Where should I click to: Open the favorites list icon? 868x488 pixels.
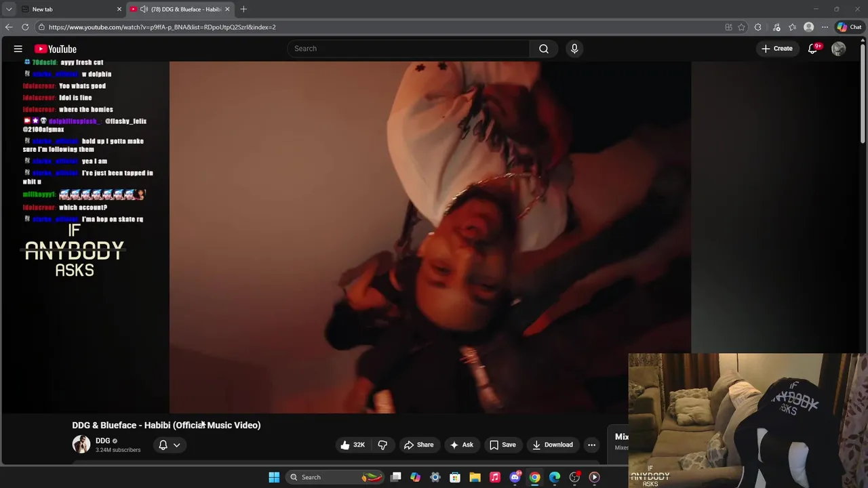792,27
